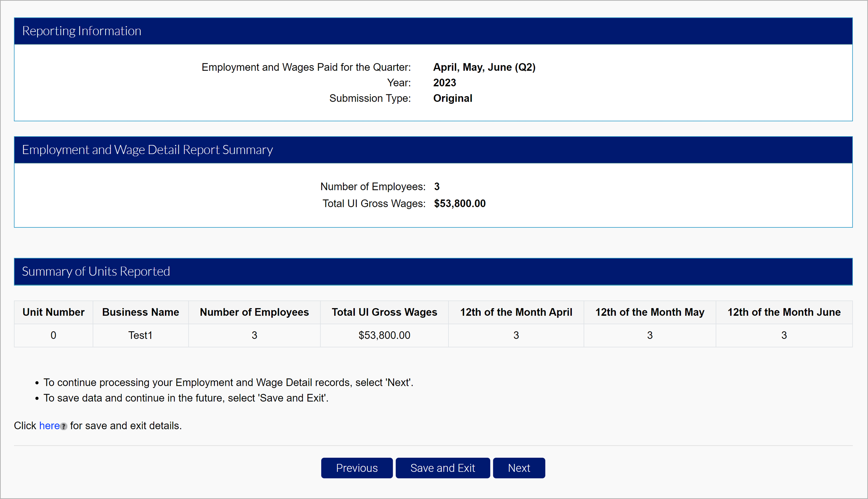Click 12th of the Month June header
Screen dimensions: 868x499
click(x=784, y=312)
